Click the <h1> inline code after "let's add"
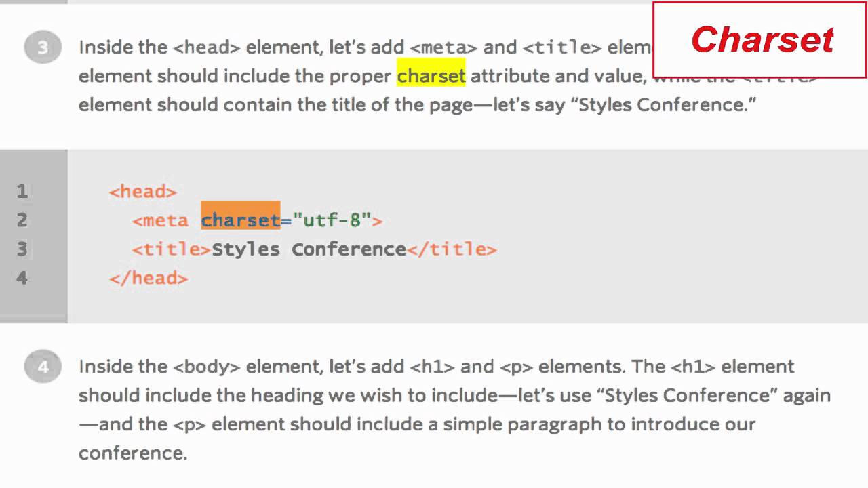This screenshot has height=488, width=868. coord(433,367)
